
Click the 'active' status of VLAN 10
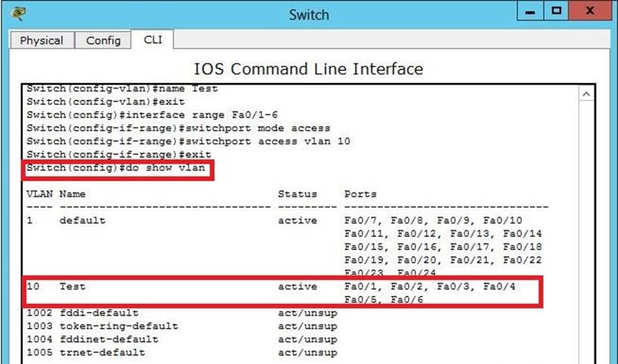point(298,286)
